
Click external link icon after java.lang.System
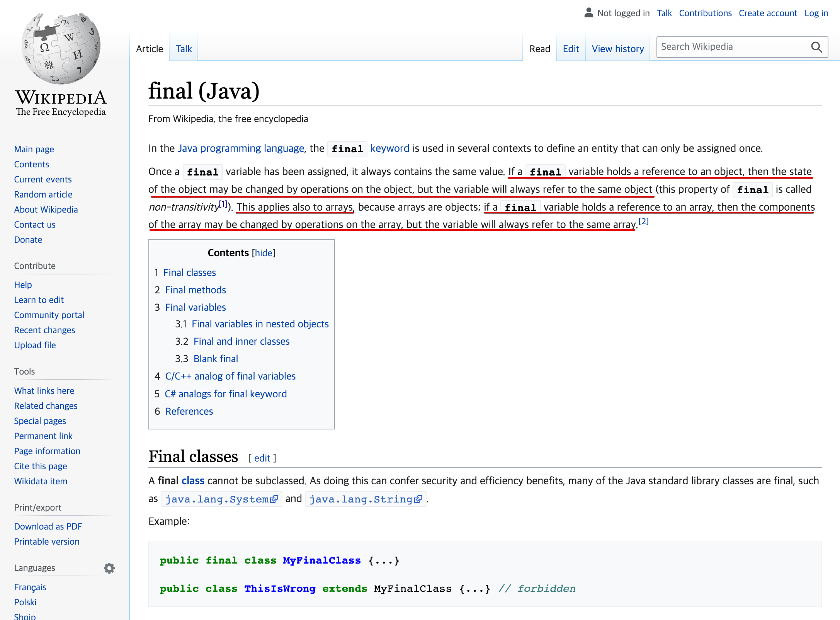point(274,499)
